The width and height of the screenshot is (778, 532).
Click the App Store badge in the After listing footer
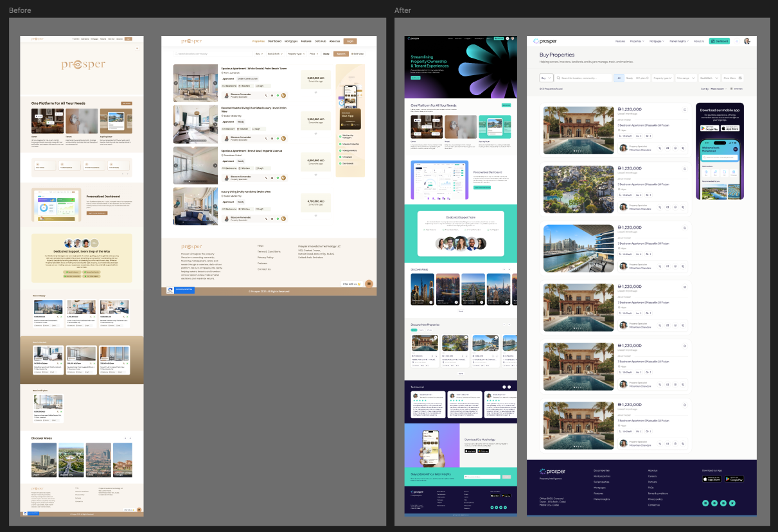[x=712, y=479]
